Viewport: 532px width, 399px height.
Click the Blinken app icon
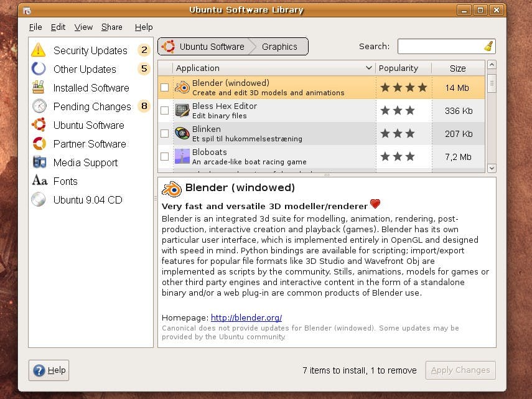coord(182,133)
